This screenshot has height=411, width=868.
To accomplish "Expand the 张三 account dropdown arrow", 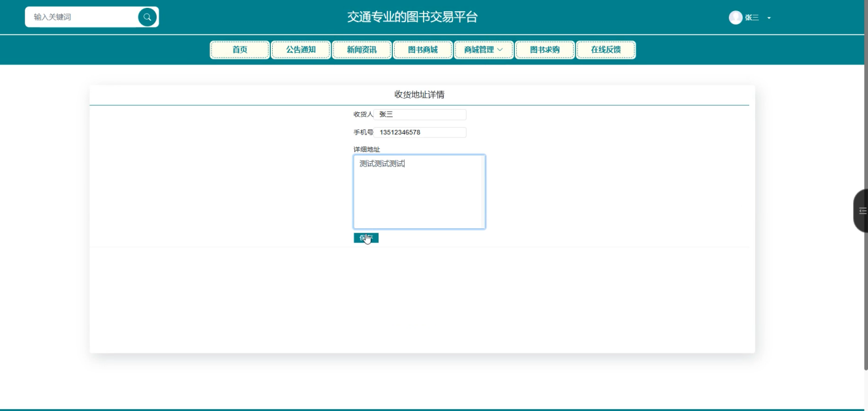I will click(769, 18).
